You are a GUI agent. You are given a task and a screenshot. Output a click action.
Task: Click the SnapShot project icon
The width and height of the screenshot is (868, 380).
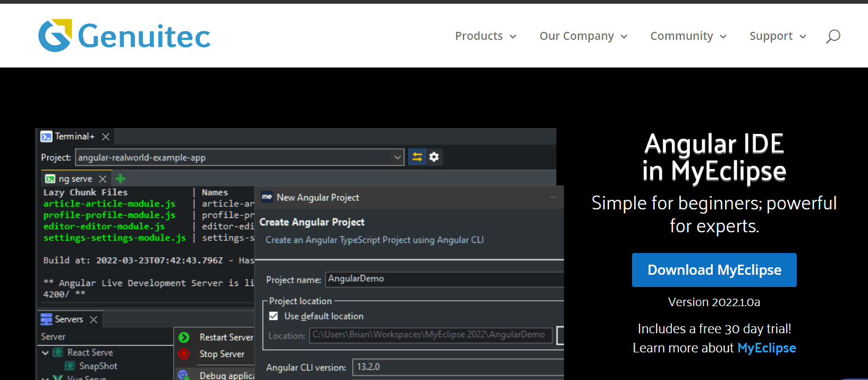(70, 366)
